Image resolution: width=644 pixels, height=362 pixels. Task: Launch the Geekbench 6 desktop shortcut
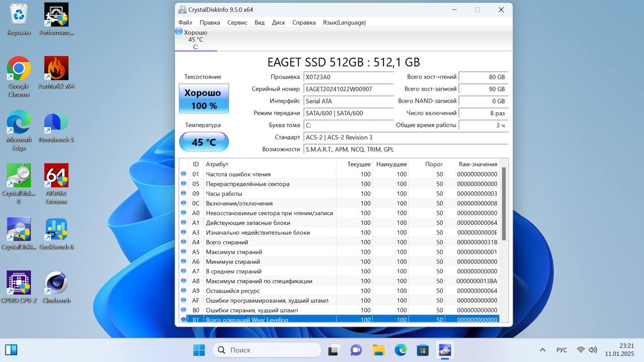pos(56,233)
